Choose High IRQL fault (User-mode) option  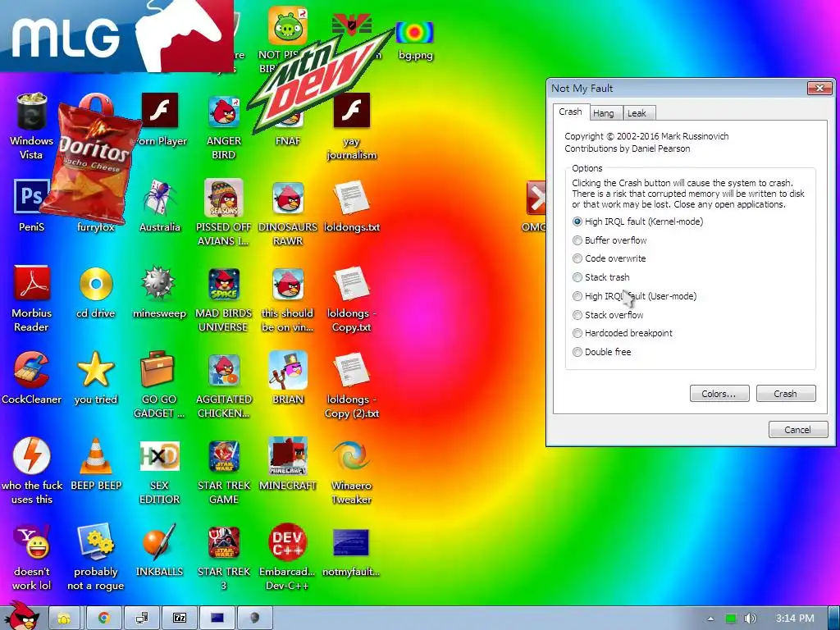tap(634, 295)
